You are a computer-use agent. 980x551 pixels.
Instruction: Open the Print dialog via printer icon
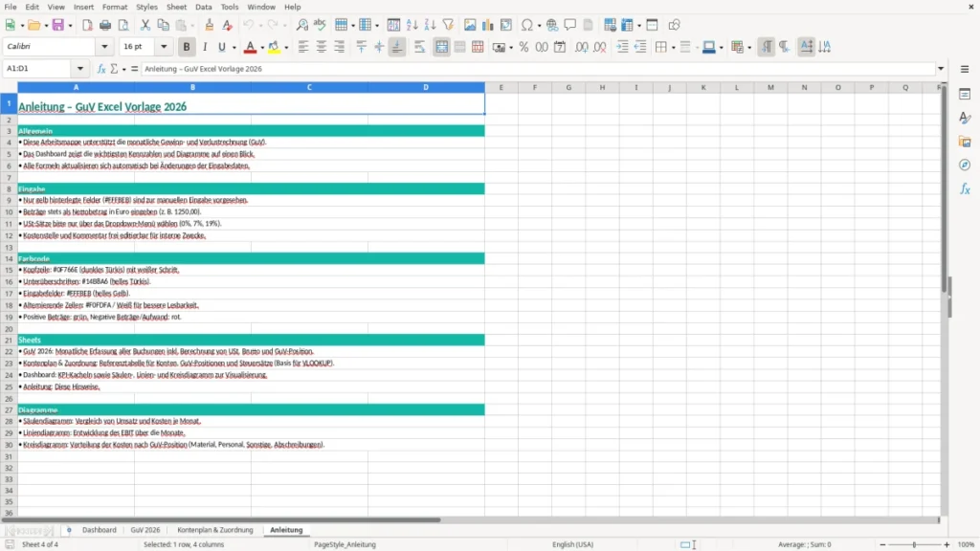coord(105,25)
